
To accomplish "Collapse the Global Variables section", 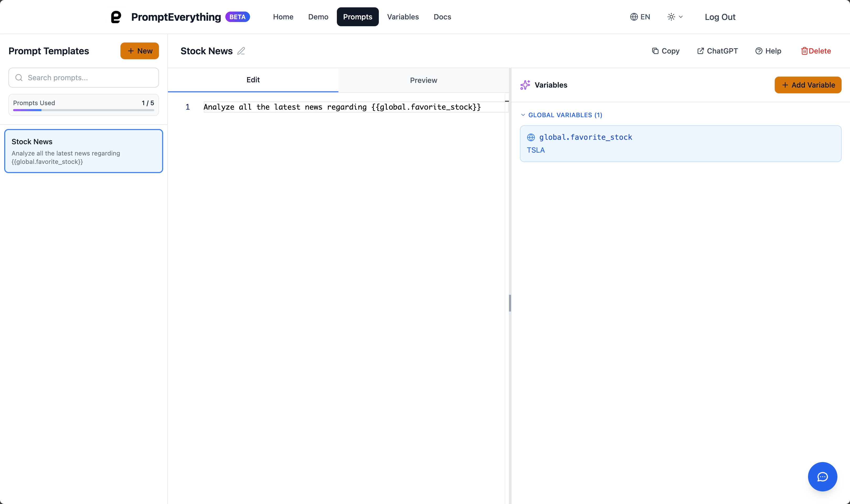I will coord(523,115).
